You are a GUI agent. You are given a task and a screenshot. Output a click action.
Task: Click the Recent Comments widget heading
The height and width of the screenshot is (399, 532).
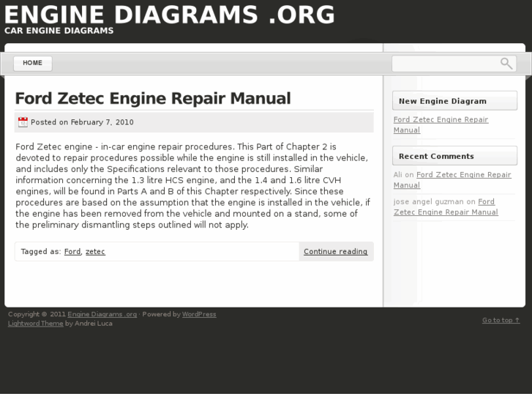pyautogui.click(x=454, y=156)
